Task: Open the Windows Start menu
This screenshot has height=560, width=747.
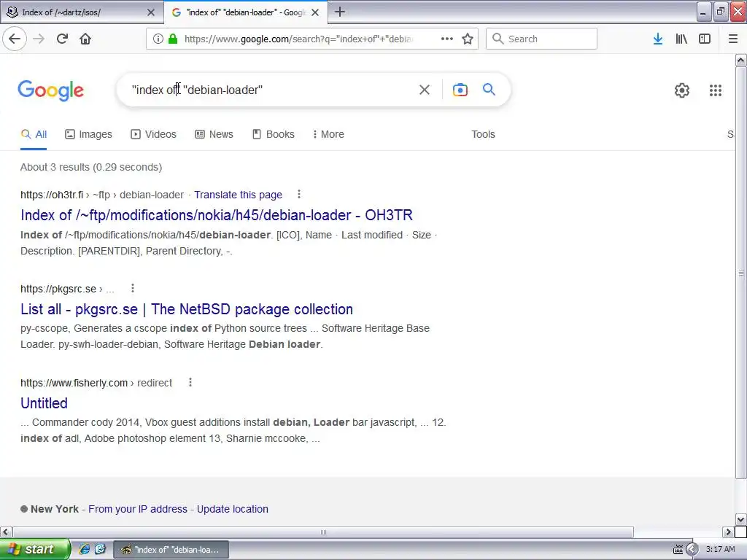Action: [35, 549]
